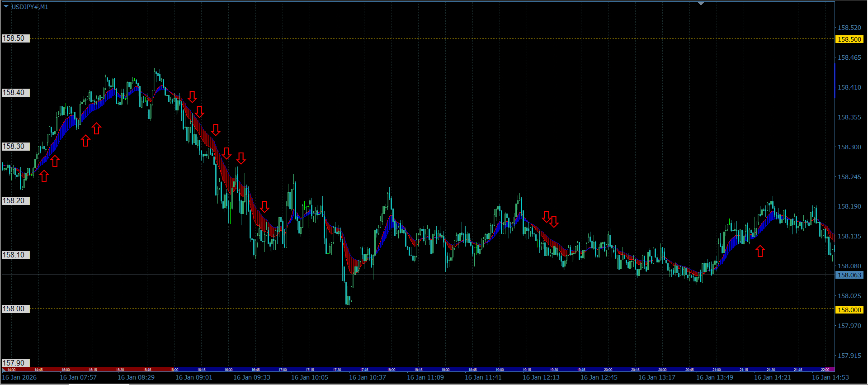Click the small corner triangle beside 14:30
This screenshot has height=385, width=868.
(4, 370)
